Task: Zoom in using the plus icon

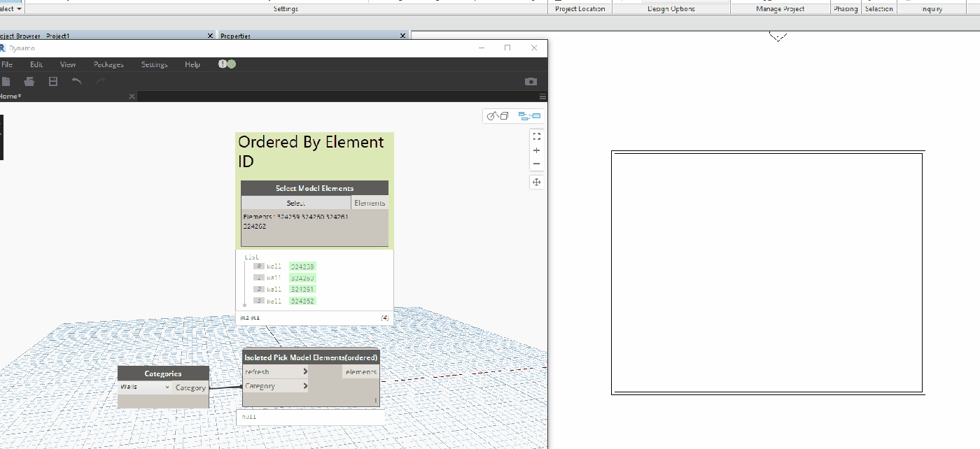Action: pyautogui.click(x=537, y=150)
